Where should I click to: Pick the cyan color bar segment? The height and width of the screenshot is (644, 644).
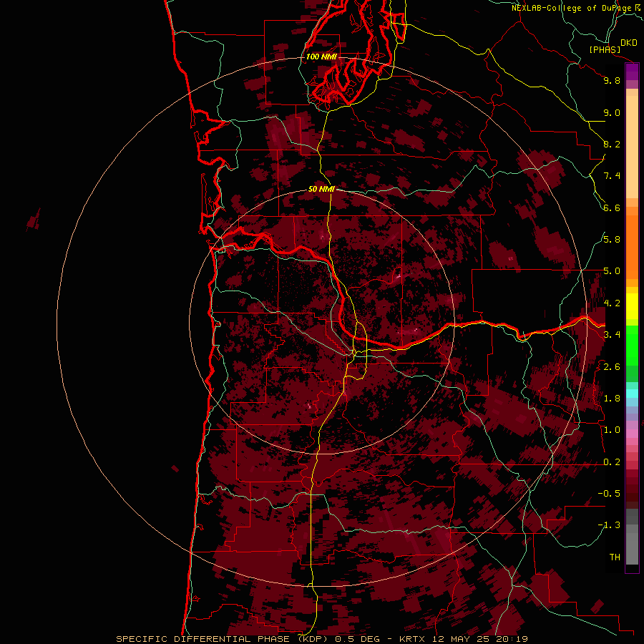click(632, 394)
